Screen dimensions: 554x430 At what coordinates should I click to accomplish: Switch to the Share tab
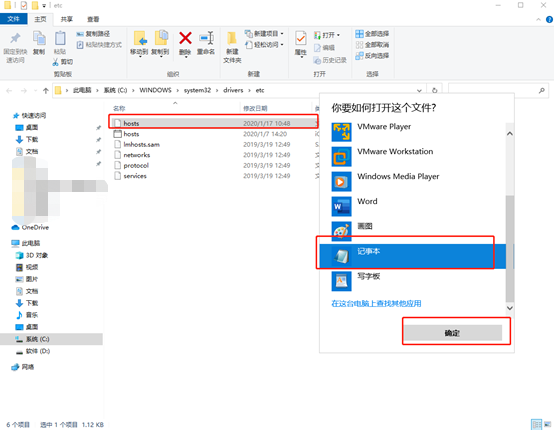[67, 19]
